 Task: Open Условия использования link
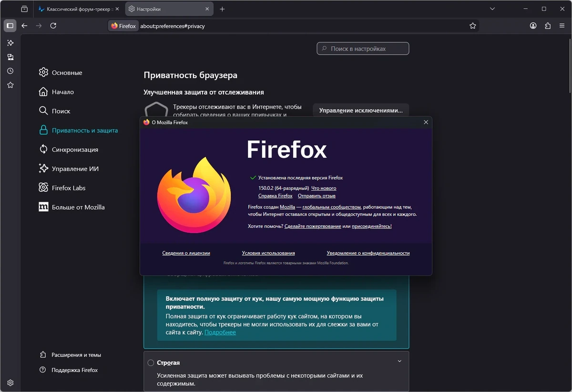click(x=268, y=253)
